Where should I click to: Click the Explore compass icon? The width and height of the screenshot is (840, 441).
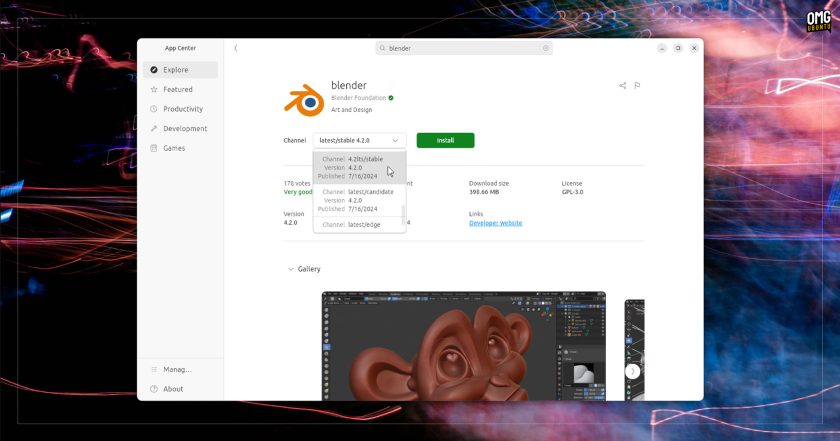(154, 70)
